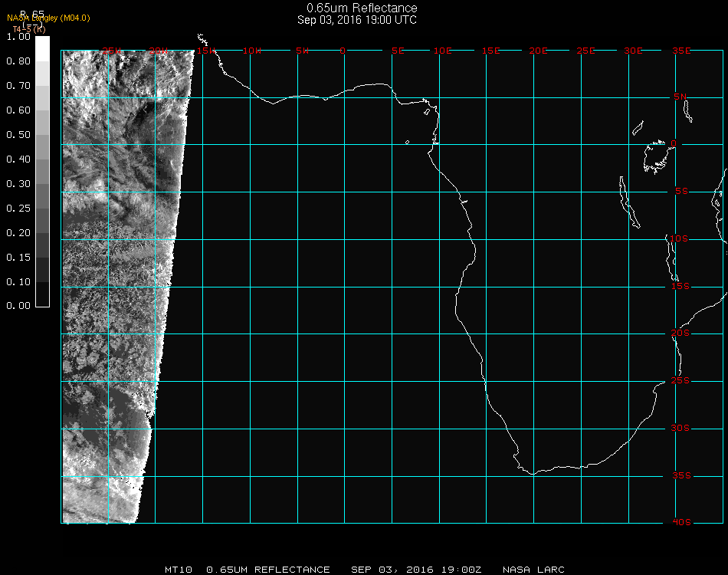Select the NASA Langley (M04.0) label
728x575 pixels.
(48, 18)
